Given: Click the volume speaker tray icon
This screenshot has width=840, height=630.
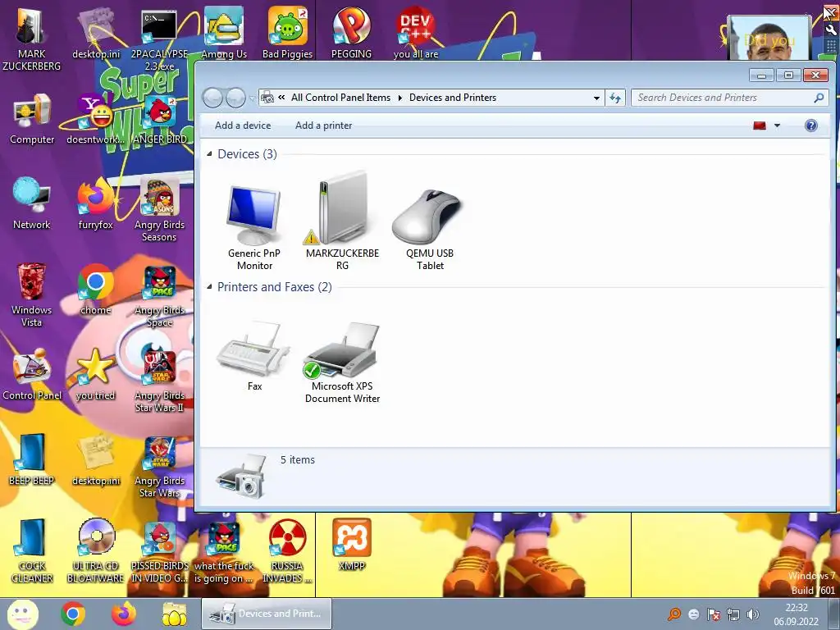Looking at the screenshot, I should point(753,614).
